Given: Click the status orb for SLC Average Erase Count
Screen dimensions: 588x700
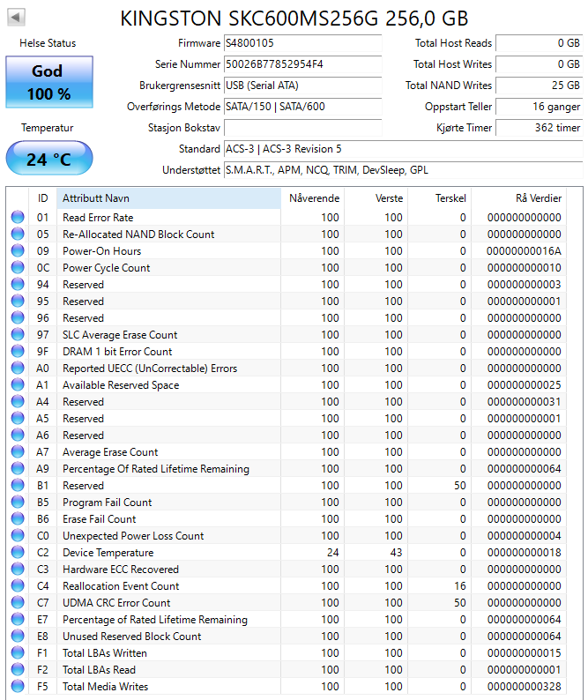Looking at the screenshot, I should pos(18,334).
